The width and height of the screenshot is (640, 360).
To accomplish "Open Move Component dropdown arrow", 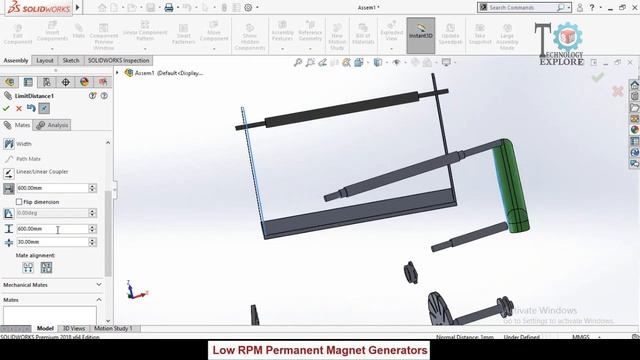I will tap(214, 49).
